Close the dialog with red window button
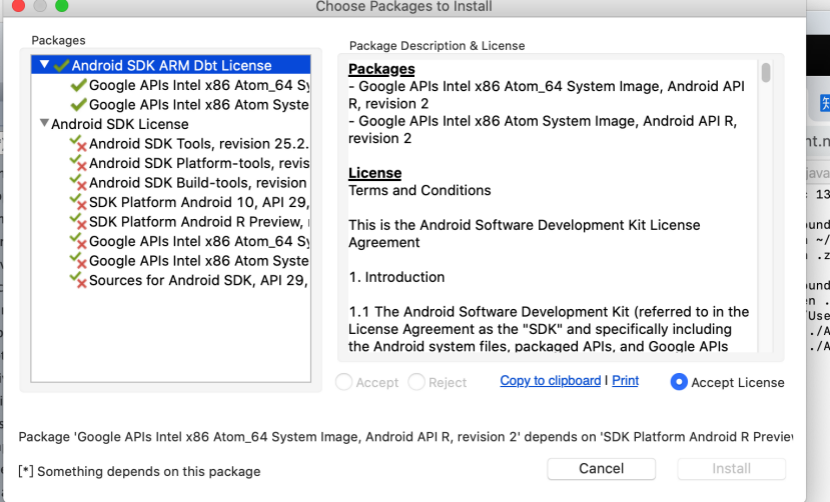The width and height of the screenshot is (830, 502). pyautogui.click(x=19, y=5)
